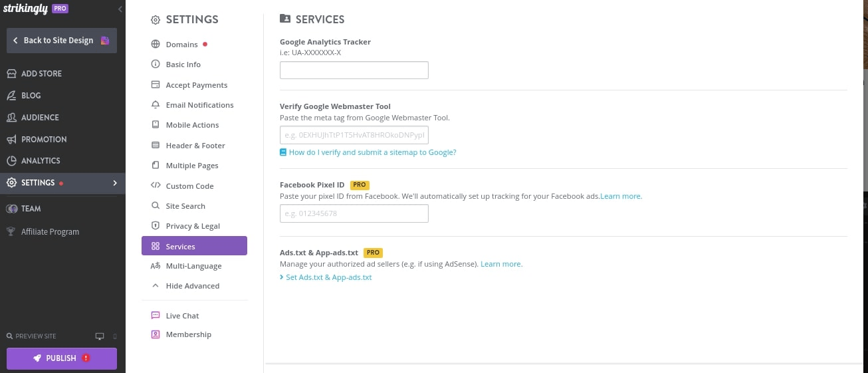Click the Email Notifications bell icon
This screenshot has height=373, width=868.
[156, 105]
